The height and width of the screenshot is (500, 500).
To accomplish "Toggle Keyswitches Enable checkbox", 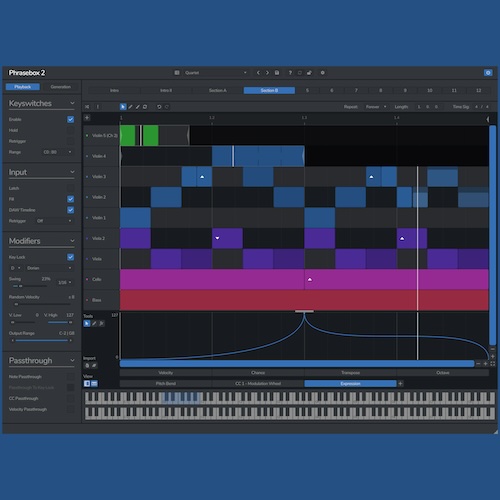I will [x=70, y=119].
